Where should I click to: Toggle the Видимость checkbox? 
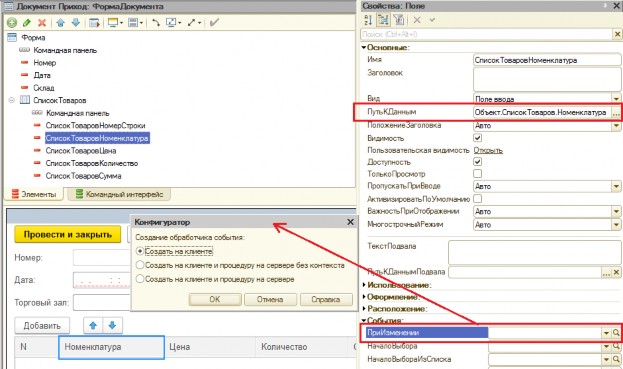(x=478, y=138)
